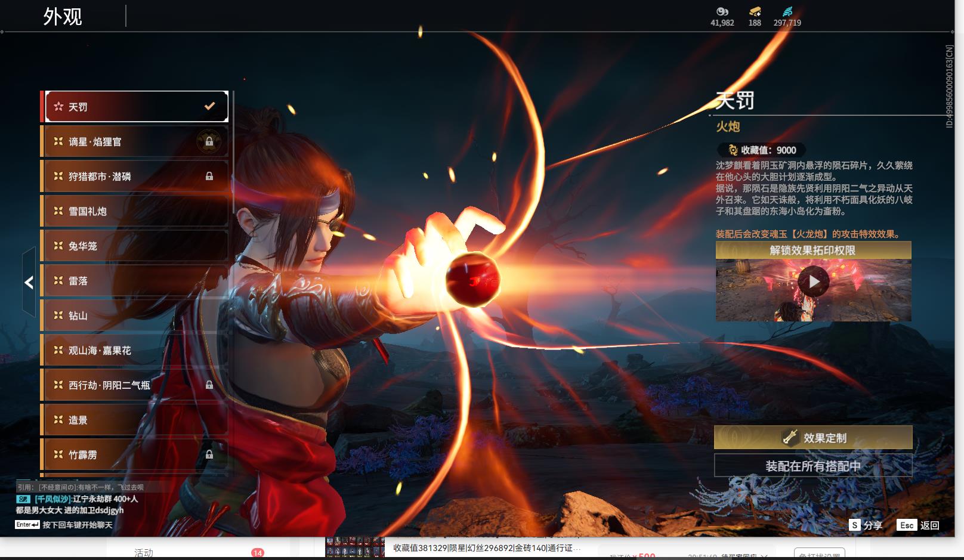Click the lock icon on 西行劫·阴阳二气瓶
The height and width of the screenshot is (560, 964).
coord(209,385)
